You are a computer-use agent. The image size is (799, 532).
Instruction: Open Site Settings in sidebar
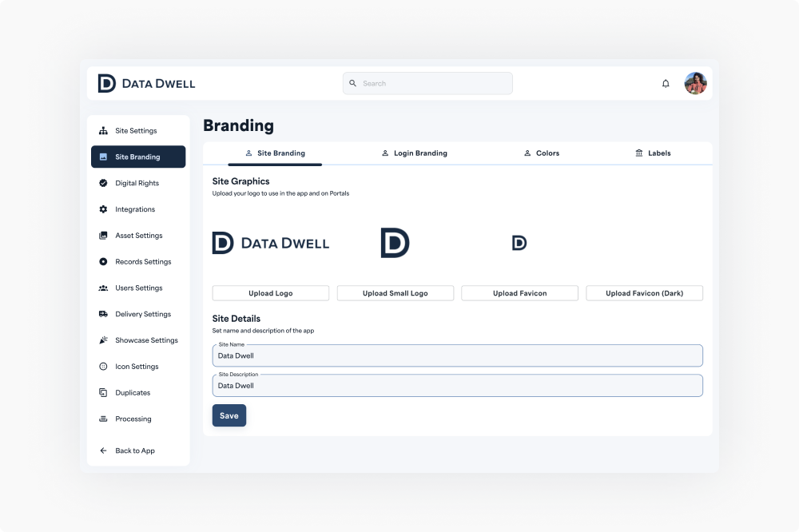pos(138,130)
